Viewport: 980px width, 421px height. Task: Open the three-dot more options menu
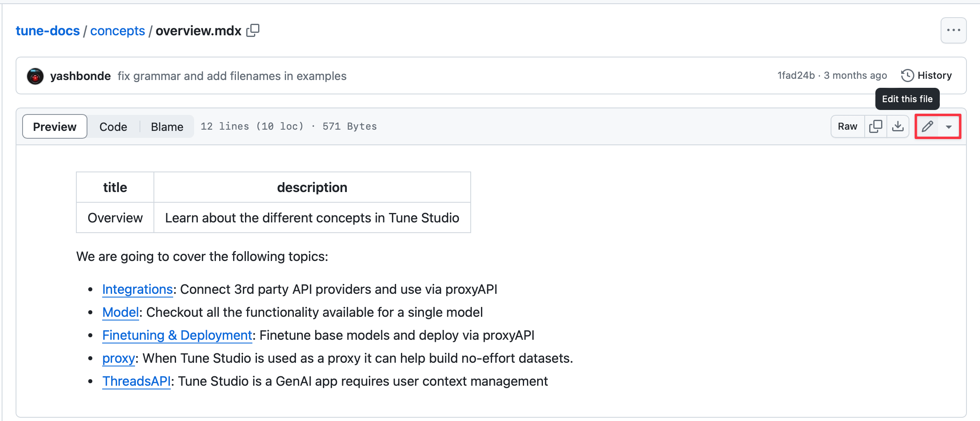coord(953,30)
